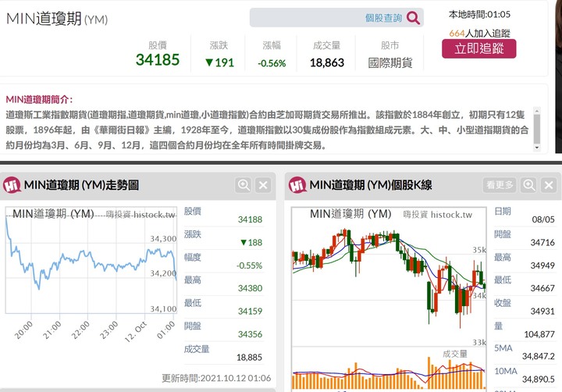
Task: Click trend panel 最低 value 34159
Action: click(x=251, y=311)
